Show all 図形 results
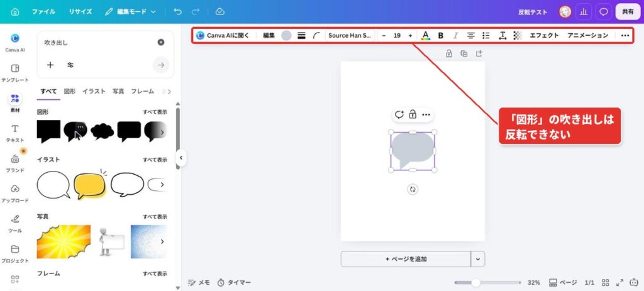The height and width of the screenshot is (291, 644). pos(155,112)
